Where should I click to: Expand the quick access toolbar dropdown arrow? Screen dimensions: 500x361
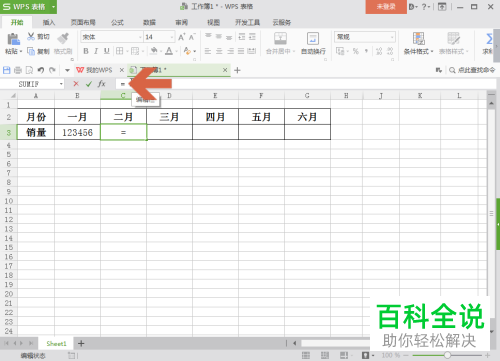pyautogui.click(x=67, y=70)
